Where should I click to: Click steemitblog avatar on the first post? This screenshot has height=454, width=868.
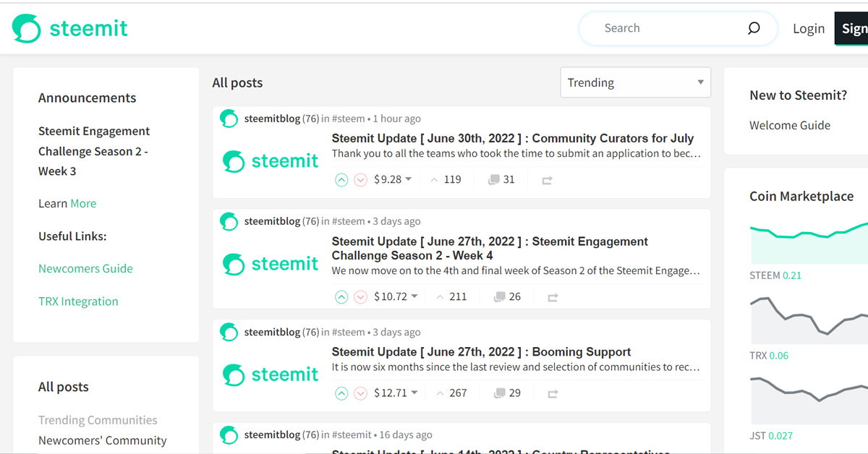click(229, 119)
